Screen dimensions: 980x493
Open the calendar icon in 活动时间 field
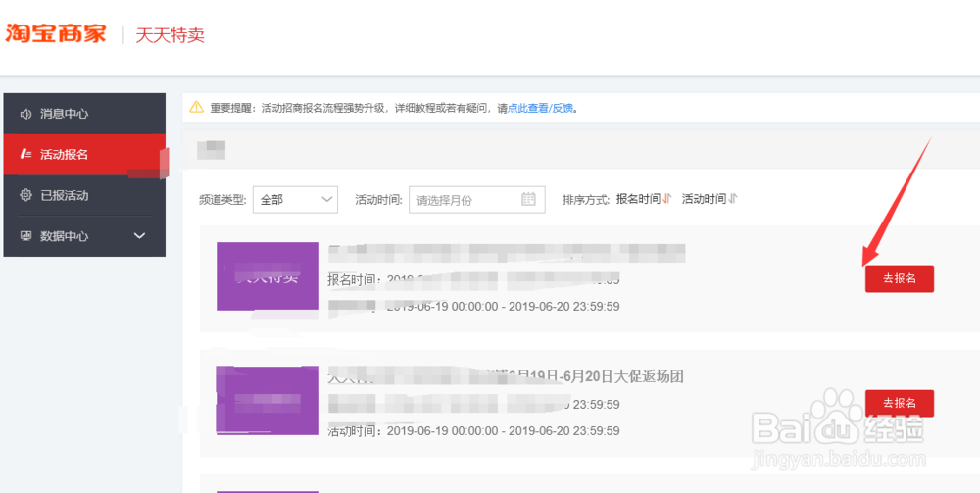coord(528,199)
